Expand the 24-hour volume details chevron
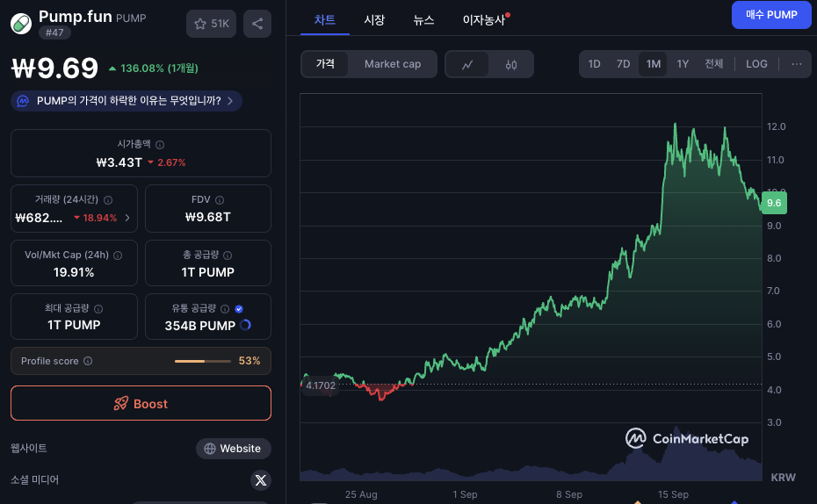 (127, 218)
